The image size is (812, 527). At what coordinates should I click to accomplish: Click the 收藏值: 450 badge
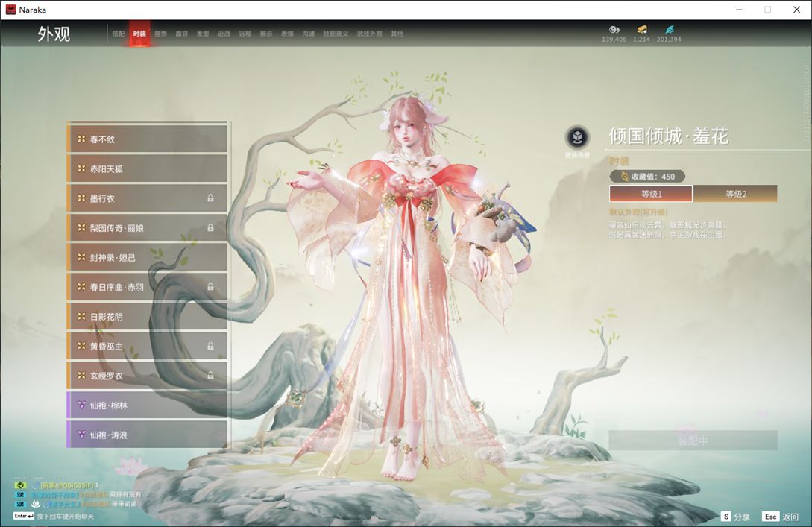pos(647,177)
